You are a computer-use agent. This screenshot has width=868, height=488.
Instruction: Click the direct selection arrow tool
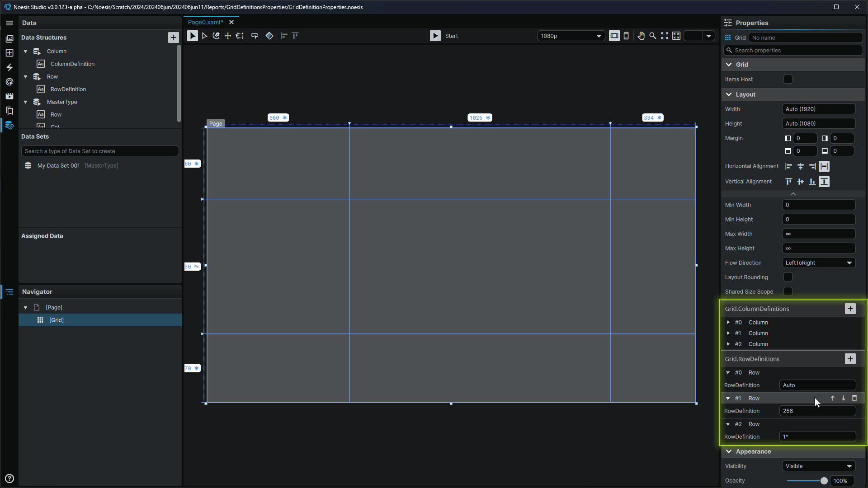coord(204,36)
